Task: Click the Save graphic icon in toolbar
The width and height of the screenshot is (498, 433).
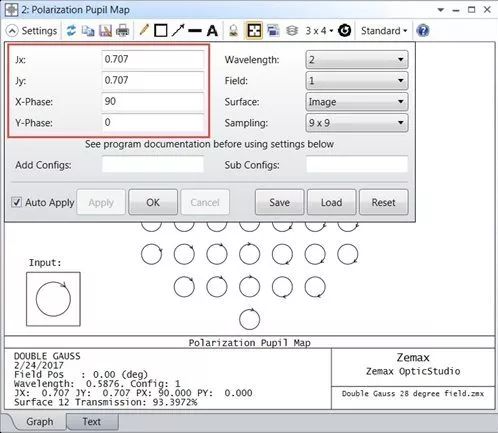Action: [105, 31]
